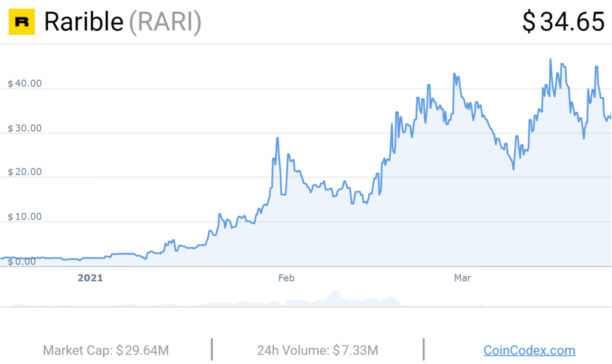Image resolution: width=612 pixels, height=364 pixels.
Task: Click the volume histogram strip below the chart
Action: pyautogui.click(x=306, y=299)
